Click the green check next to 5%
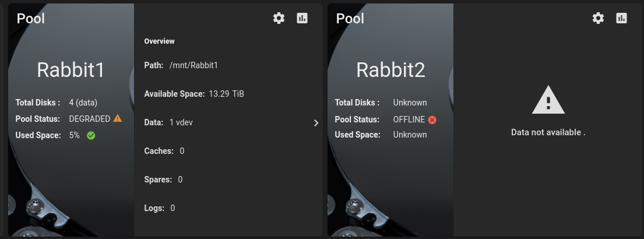The width and height of the screenshot is (644, 239). [x=91, y=135]
